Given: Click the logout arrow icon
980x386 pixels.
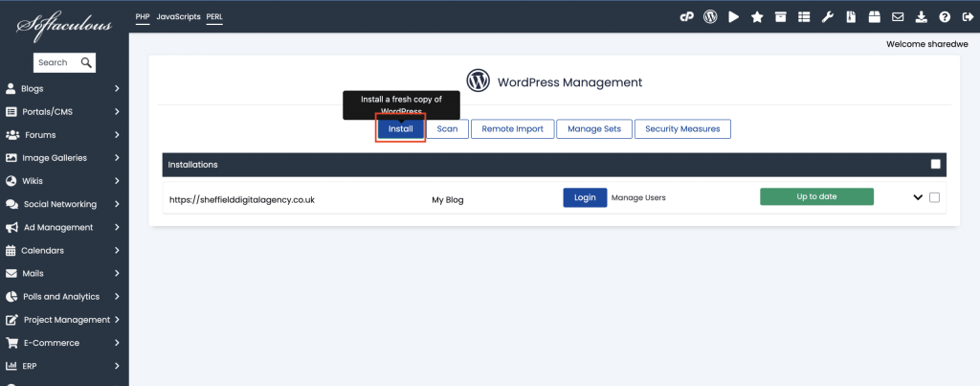Looking at the screenshot, I should pos(968,17).
